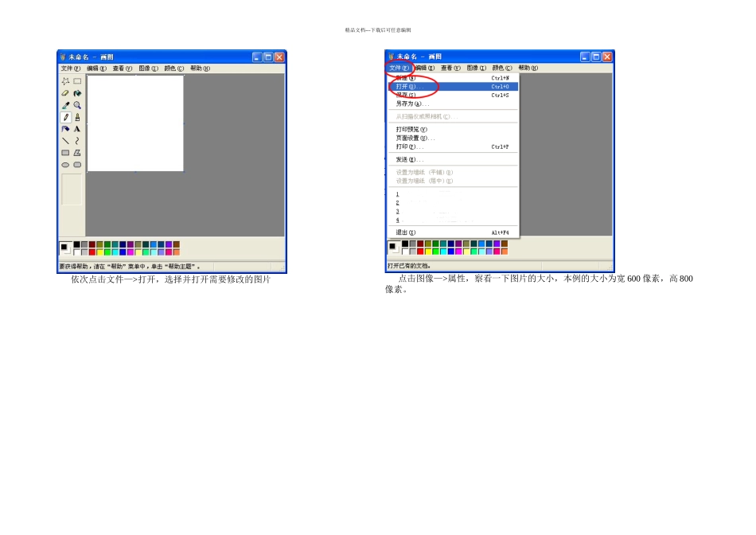Image resolution: width=756 pixels, height=535 pixels.
Task: Open 文件(F) menu in the left Paint window
Action: (x=70, y=68)
